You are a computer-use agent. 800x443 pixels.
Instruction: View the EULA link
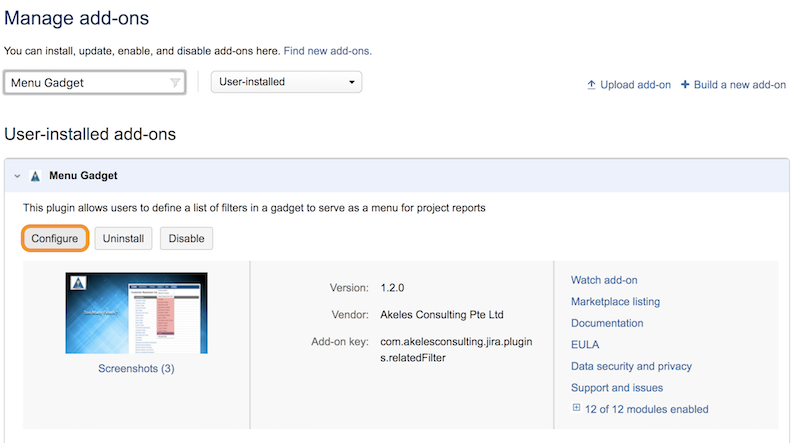coord(585,344)
